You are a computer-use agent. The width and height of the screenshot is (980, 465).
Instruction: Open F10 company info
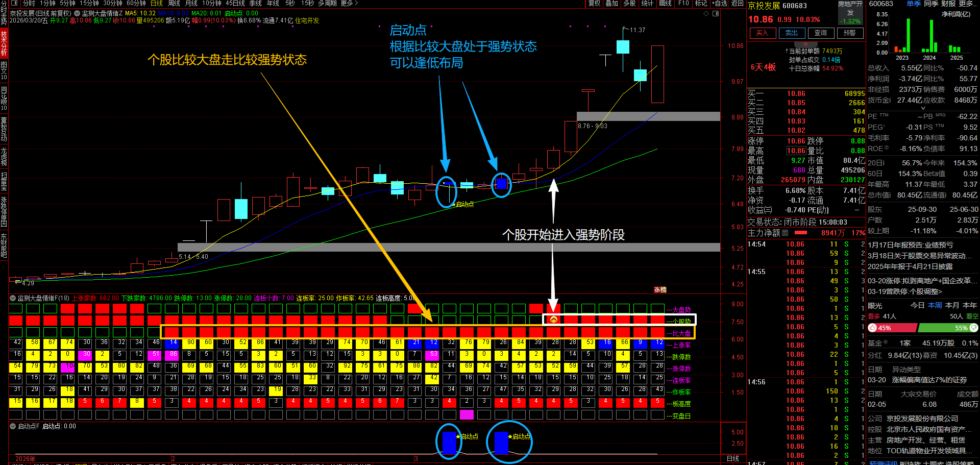click(x=683, y=4)
